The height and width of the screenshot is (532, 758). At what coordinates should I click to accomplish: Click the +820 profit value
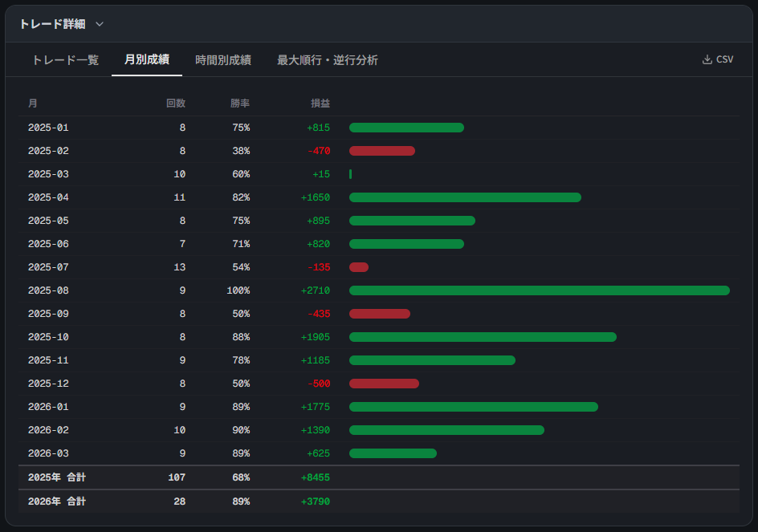click(x=319, y=244)
